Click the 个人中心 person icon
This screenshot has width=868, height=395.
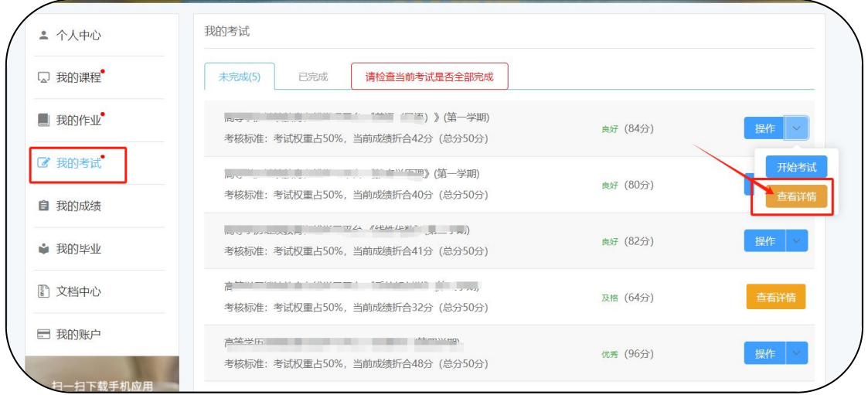click(x=43, y=35)
